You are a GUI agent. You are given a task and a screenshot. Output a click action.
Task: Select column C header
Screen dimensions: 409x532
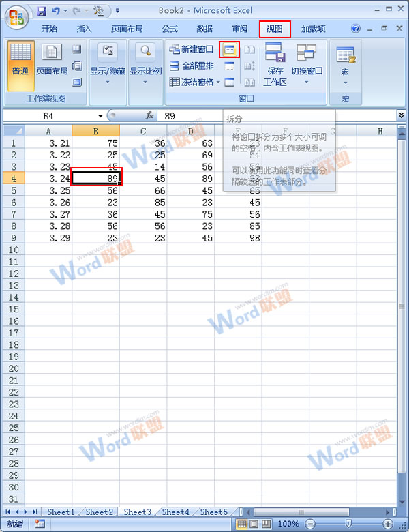point(143,131)
